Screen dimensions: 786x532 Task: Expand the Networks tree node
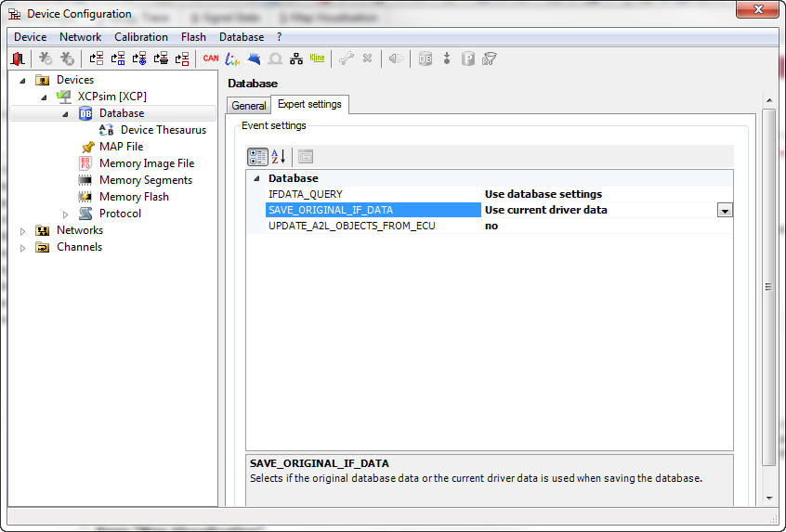[23, 230]
